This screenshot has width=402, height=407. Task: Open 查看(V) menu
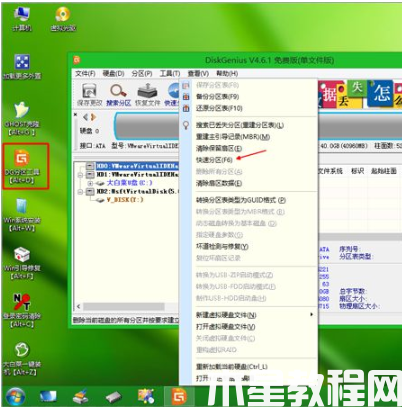pos(198,73)
